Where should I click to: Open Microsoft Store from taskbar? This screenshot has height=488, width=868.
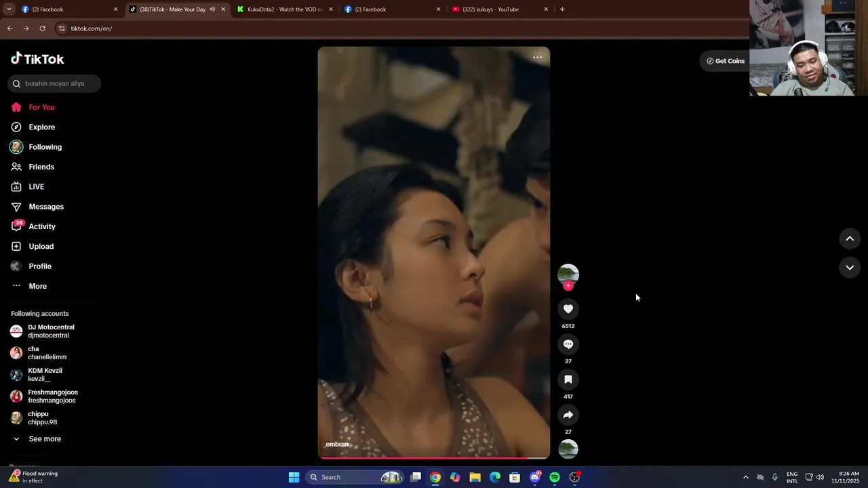[515, 477]
